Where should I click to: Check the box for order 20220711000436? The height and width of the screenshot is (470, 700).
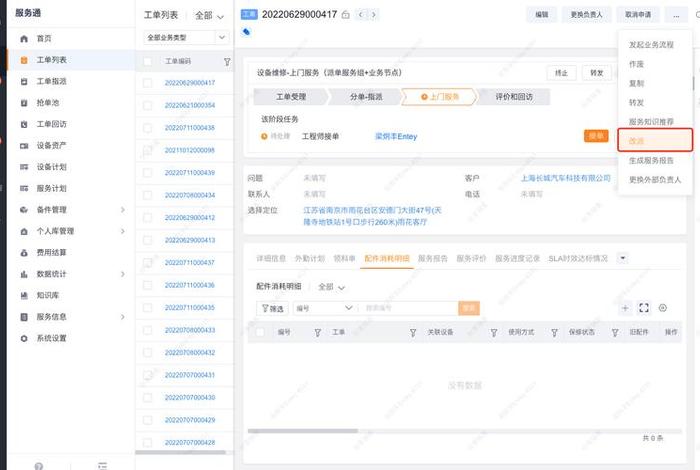click(x=147, y=285)
